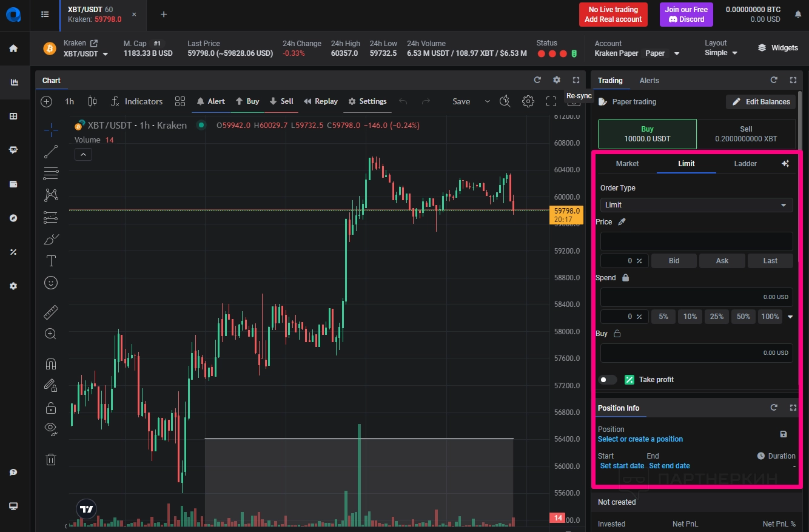
Task: Open the quick search lightning icon
Action: (x=505, y=101)
